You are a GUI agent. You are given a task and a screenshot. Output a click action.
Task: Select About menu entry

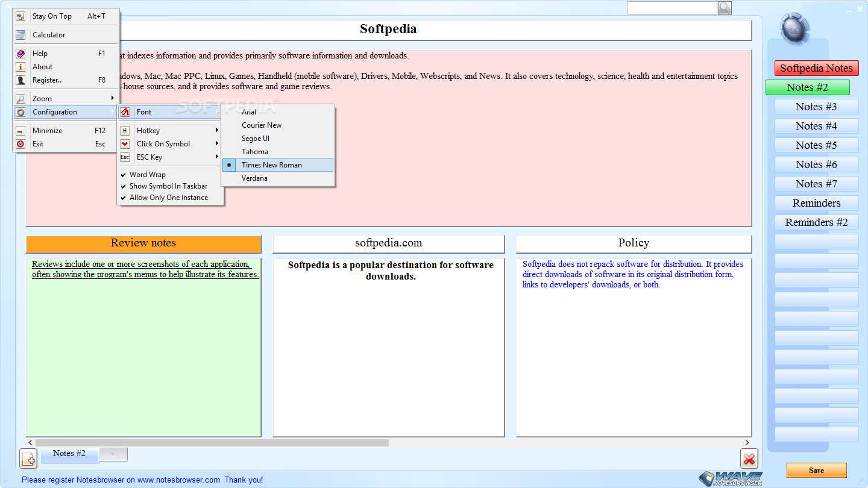[66, 67]
